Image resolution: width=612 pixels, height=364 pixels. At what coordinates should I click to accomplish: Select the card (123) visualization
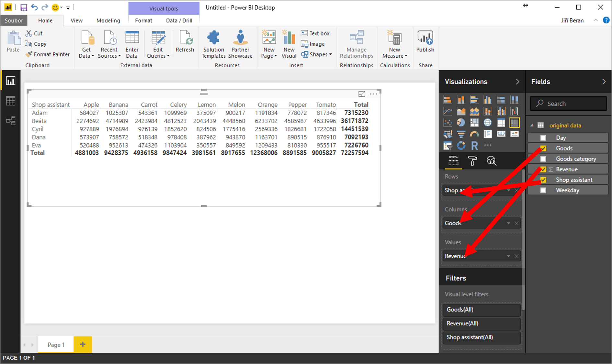(501, 134)
